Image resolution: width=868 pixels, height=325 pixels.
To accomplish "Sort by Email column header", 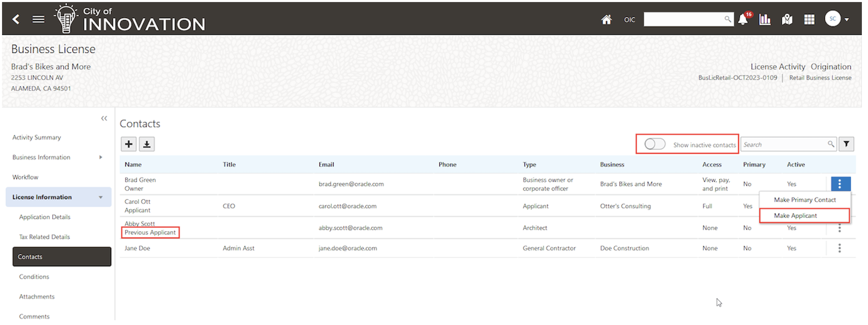I will tap(326, 165).
